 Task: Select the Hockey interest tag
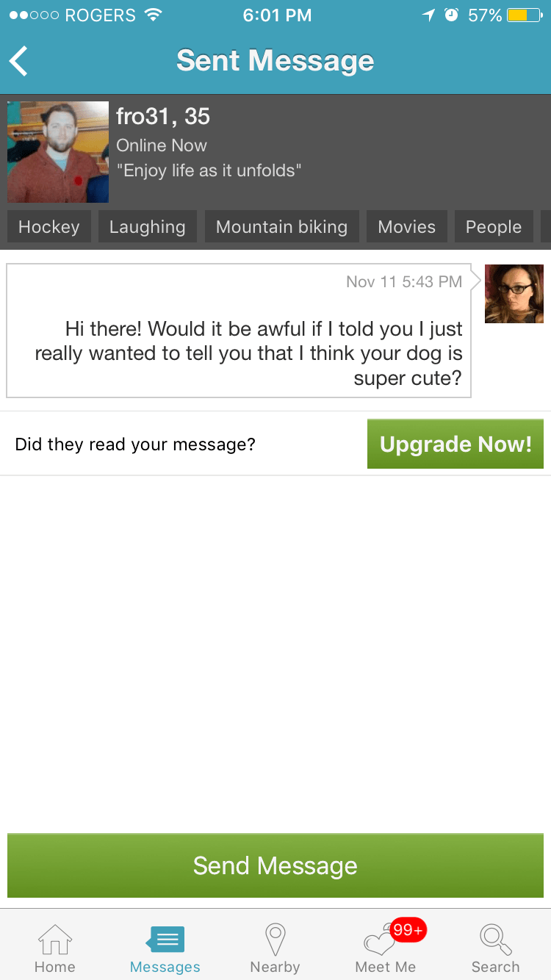click(49, 227)
